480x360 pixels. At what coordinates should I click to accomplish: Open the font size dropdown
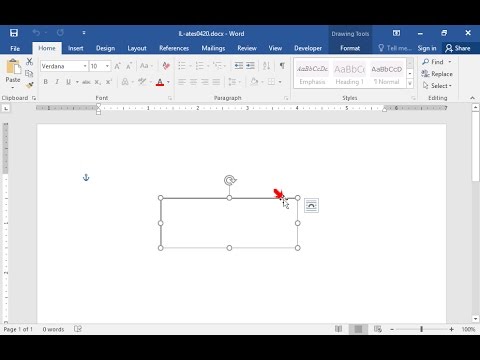tap(107, 66)
